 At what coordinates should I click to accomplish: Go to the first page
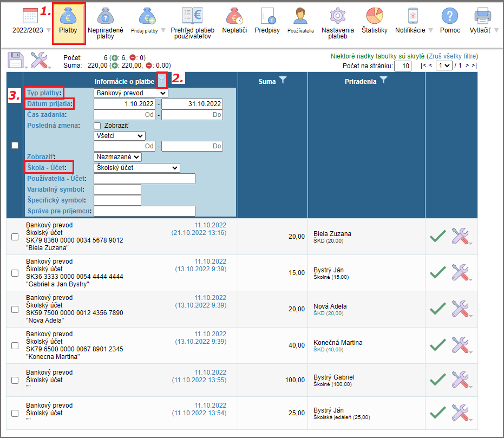pos(423,66)
